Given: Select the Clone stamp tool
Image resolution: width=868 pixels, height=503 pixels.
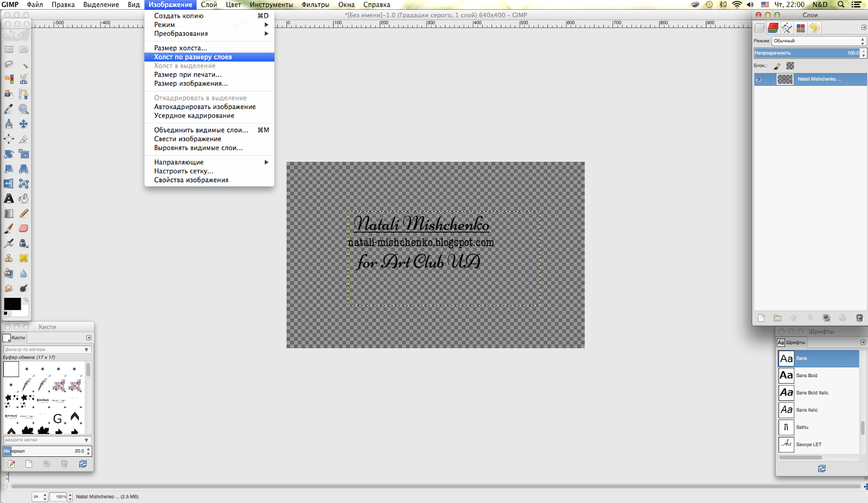Looking at the screenshot, I should click(x=9, y=258).
